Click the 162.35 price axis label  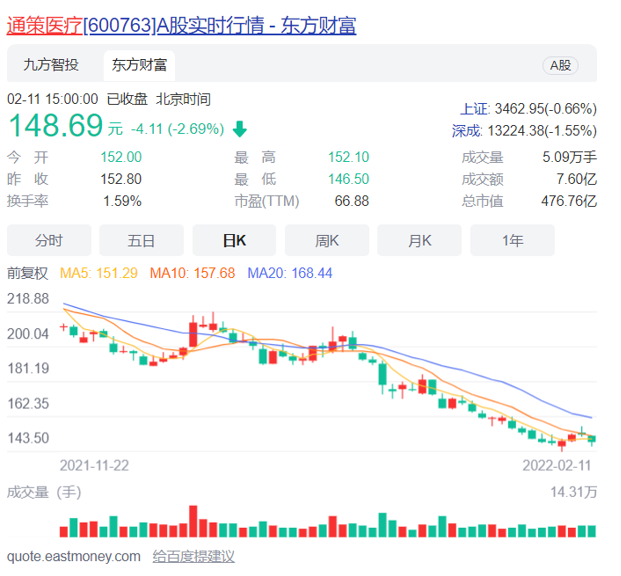28,404
